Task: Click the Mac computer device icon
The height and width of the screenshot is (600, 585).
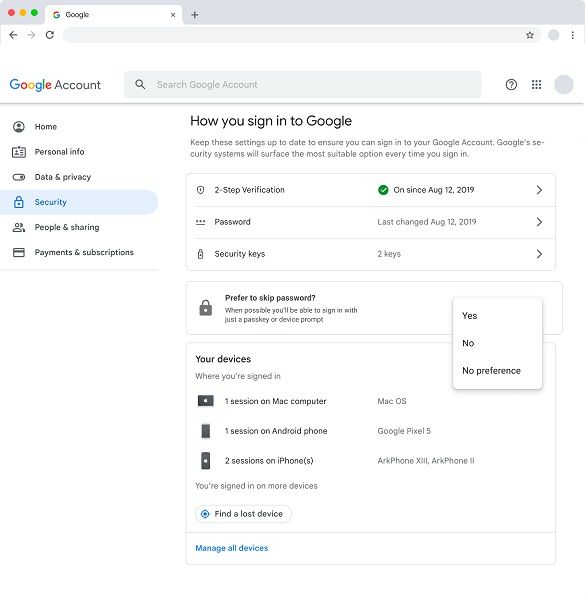Action: [x=206, y=401]
